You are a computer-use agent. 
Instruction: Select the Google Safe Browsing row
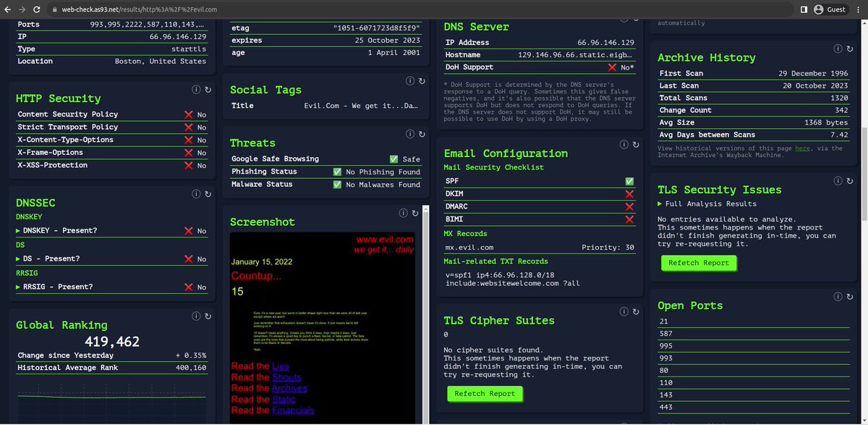click(325, 159)
